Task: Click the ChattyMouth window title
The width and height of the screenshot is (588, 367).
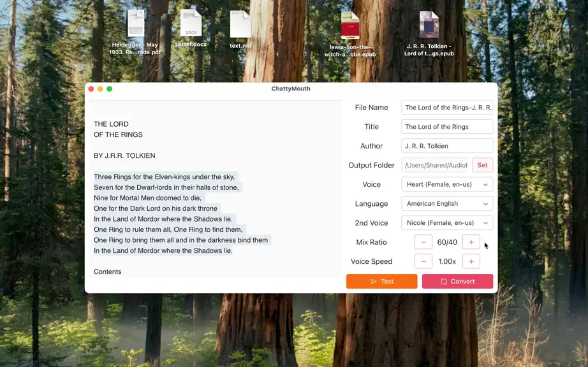Action: (291, 89)
